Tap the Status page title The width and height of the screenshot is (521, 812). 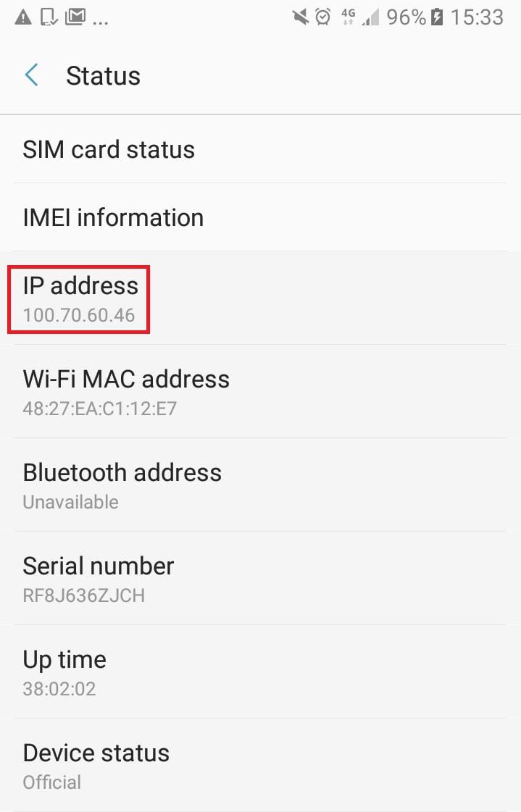coord(103,75)
